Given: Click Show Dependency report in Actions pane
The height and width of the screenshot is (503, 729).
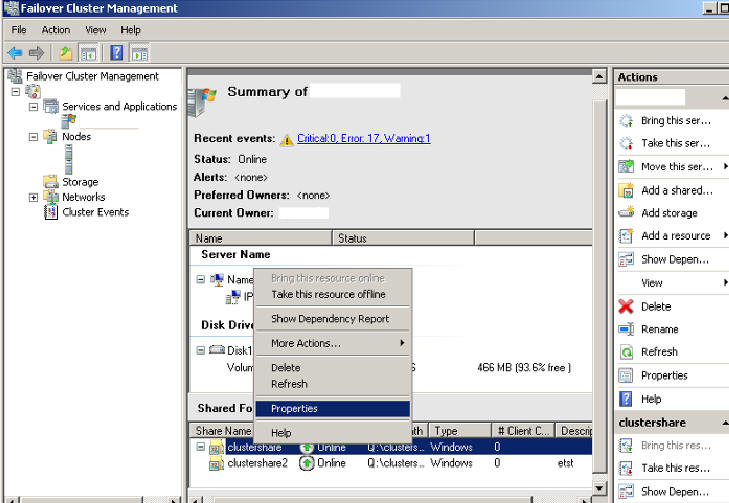Looking at the screenshot, I should click(x=675, y=259).
